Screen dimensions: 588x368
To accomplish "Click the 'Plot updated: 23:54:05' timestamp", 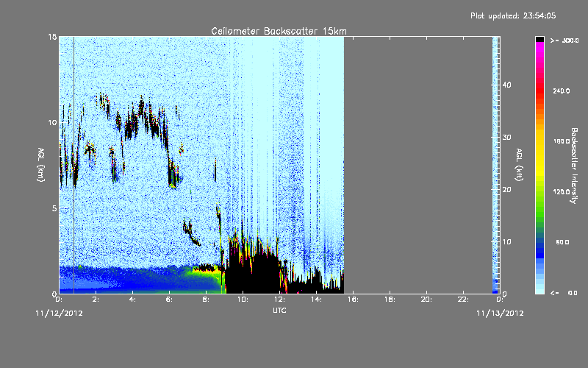I will [x=513, y=15].
